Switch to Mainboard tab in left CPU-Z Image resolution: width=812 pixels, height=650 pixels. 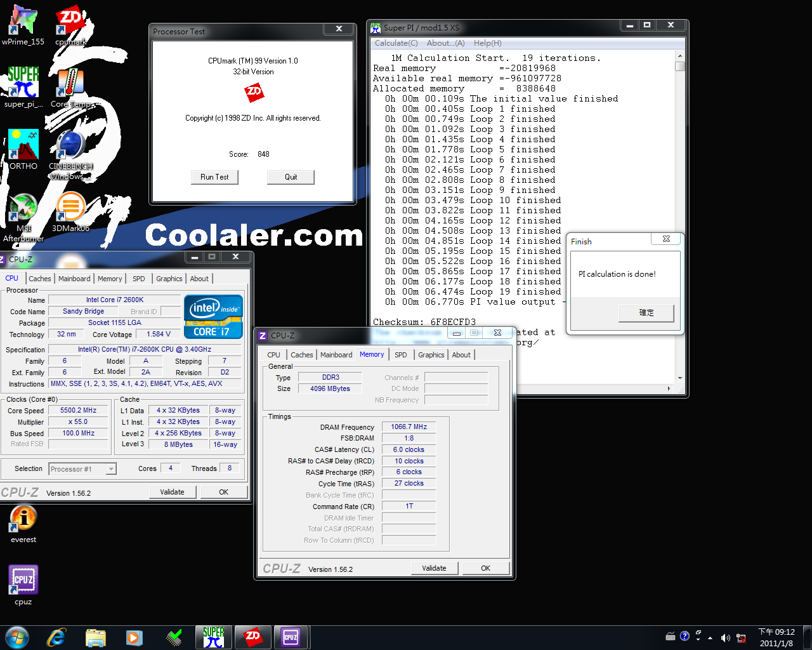click(x=74, y=279)
